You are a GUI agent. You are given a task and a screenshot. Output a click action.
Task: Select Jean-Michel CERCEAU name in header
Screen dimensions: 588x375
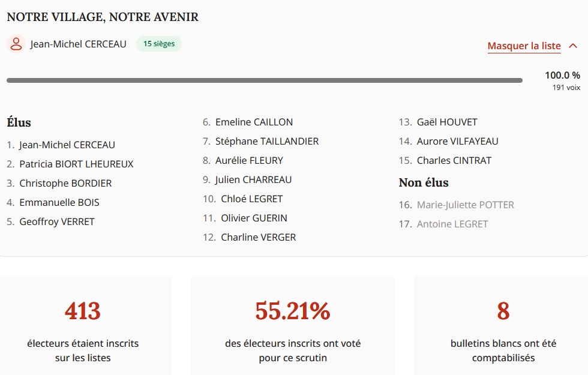(79, 44)
